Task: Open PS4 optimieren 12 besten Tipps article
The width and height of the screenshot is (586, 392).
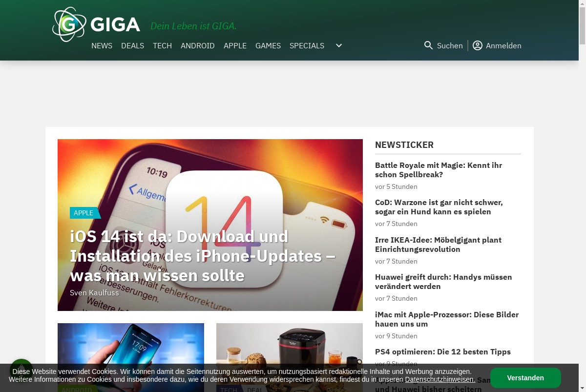Action: pyautogui.click(x=443, y=351)
